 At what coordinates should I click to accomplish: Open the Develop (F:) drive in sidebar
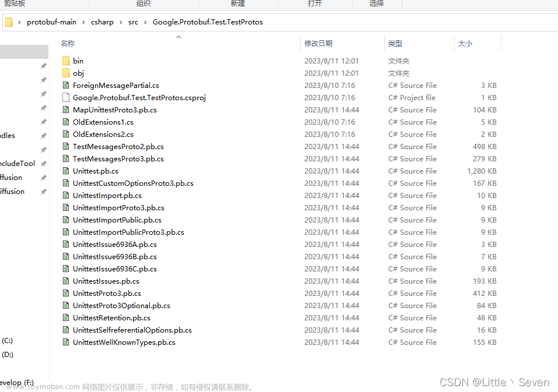tap(17, 383)
